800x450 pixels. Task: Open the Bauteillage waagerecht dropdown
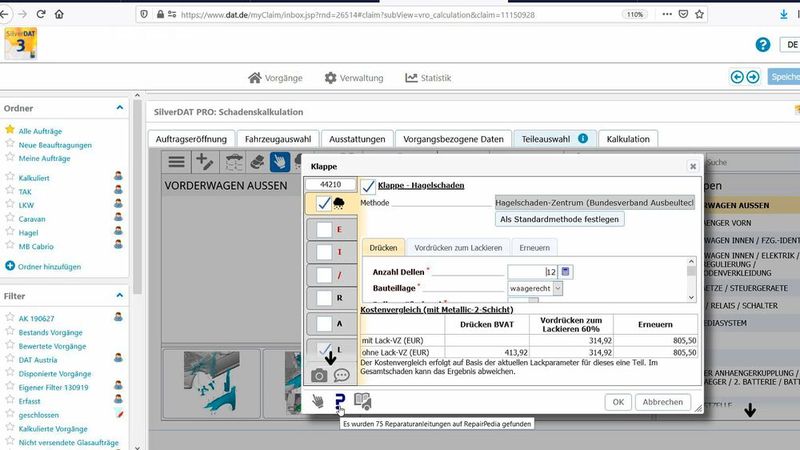tap(557, 288)
